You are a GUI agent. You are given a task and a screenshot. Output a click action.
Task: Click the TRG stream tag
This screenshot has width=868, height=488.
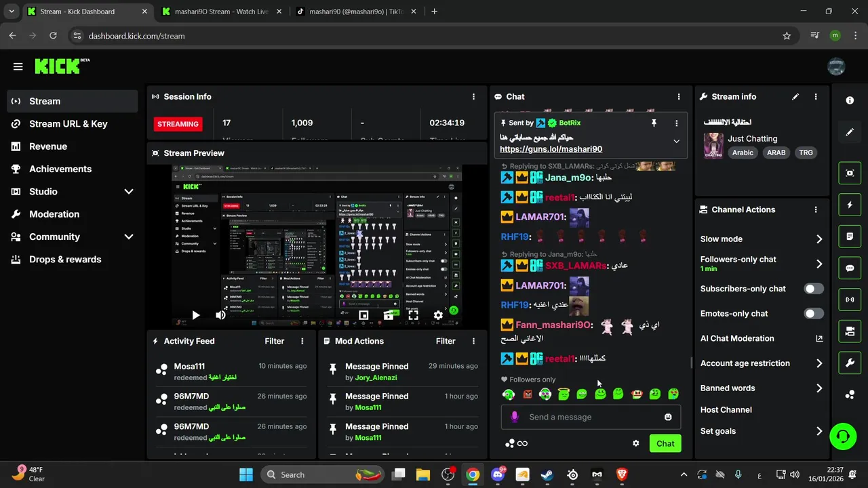pyautogui.click(x=806, y=152)
